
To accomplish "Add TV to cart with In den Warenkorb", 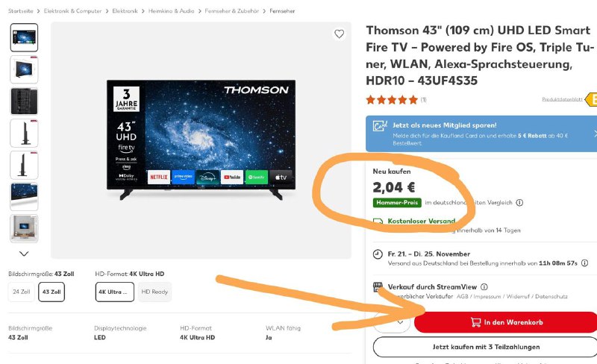I will click(506, 322).
